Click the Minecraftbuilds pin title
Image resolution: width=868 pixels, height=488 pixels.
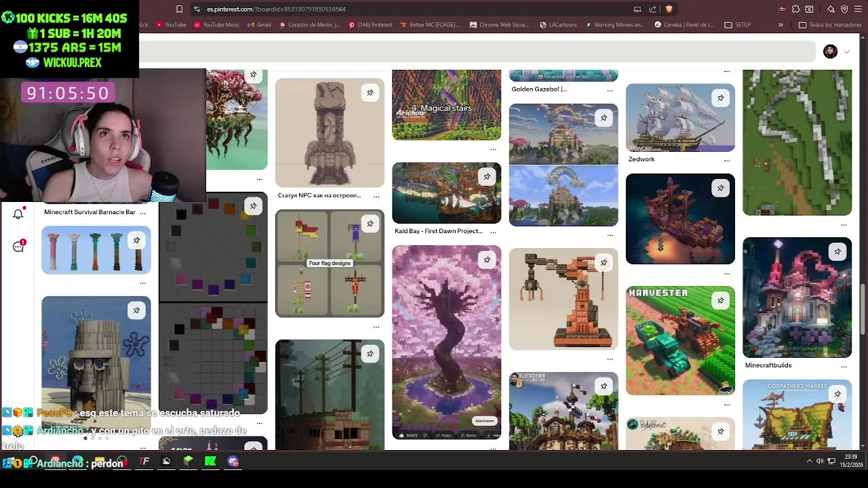coord(768,365)
